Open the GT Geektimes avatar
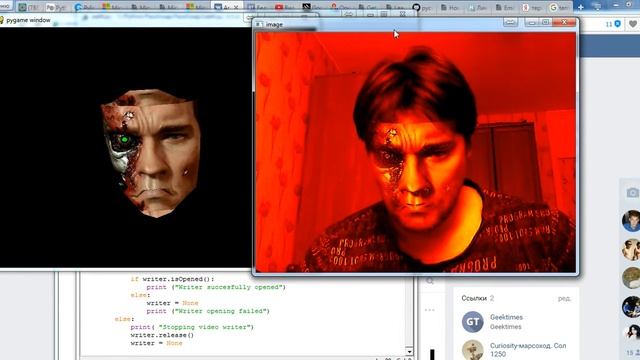The image size is (640, 360). coord(473,322)
